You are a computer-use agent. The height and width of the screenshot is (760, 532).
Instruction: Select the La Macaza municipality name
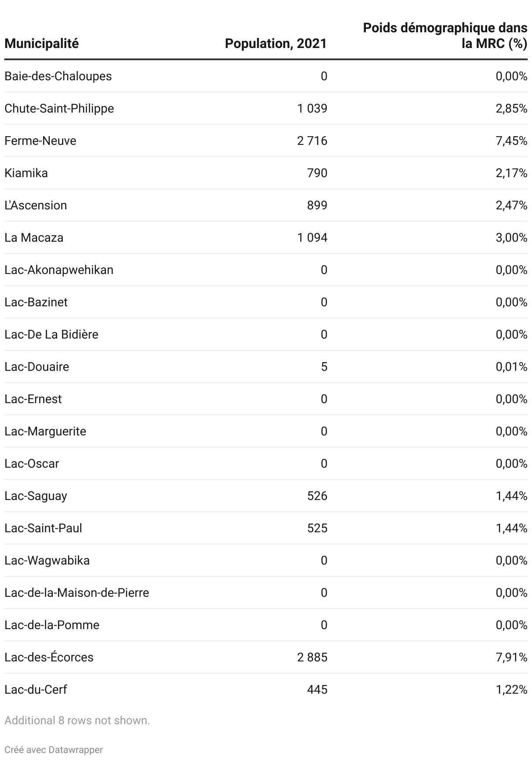click(34, 238)
